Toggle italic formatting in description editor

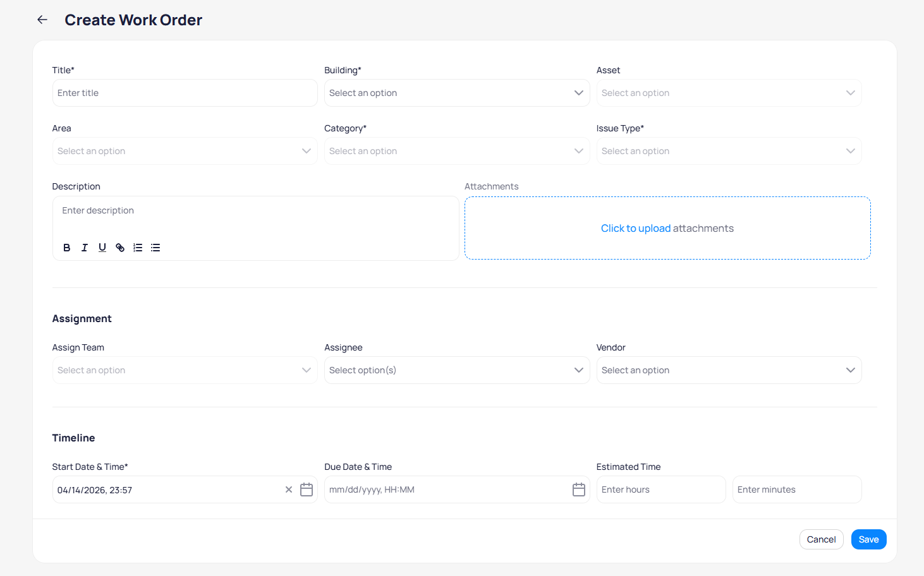click(x=84, y=248)
